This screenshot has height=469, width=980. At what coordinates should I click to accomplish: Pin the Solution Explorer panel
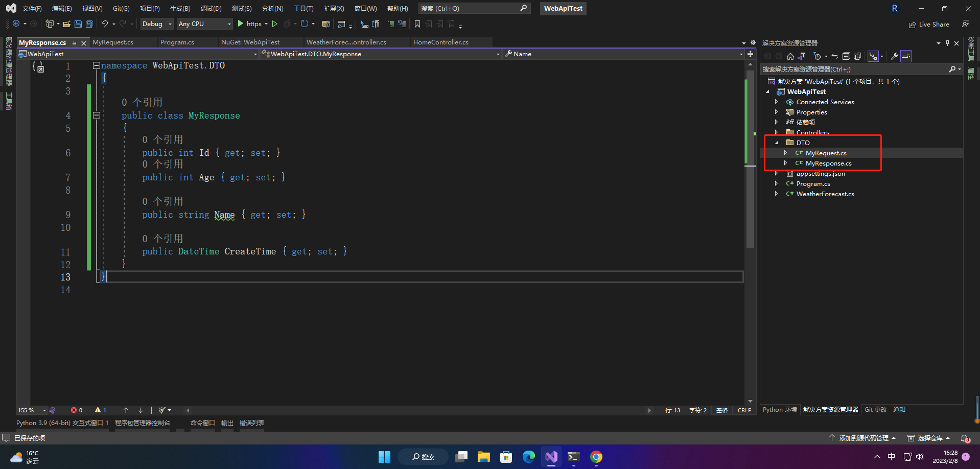coord(947,43)
